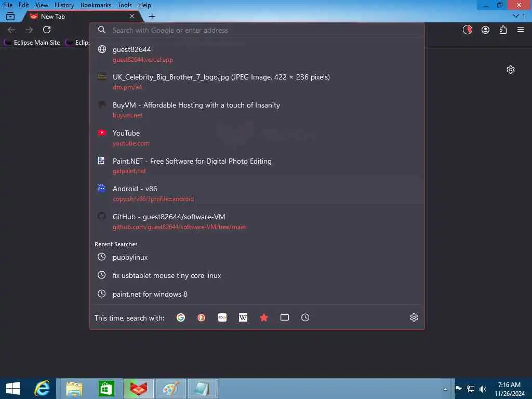This screenshot has width=532, height=399.
Task: Open the notepad-like taskbar icon
Action: 202,389
